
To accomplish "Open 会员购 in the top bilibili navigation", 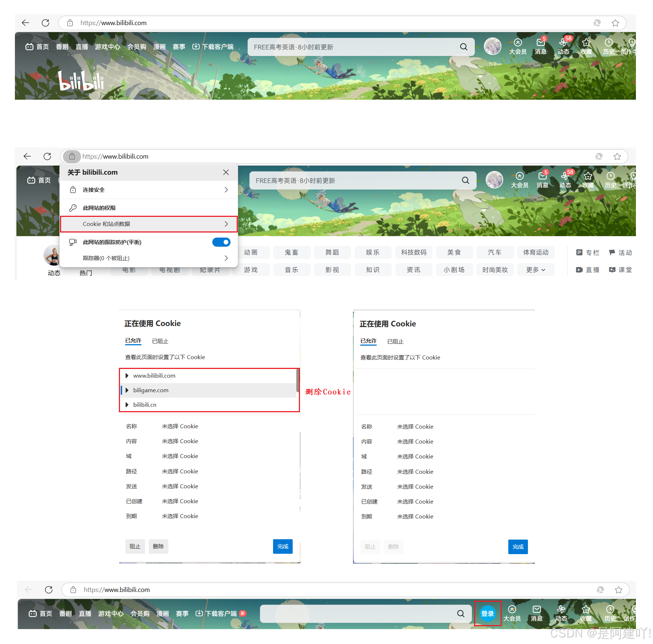I will [137, 47].
